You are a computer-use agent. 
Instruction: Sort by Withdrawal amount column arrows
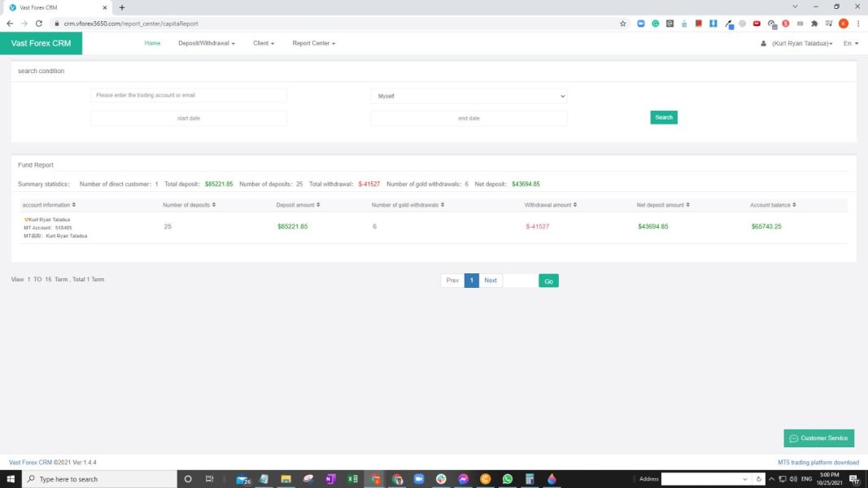pos(575,205)
